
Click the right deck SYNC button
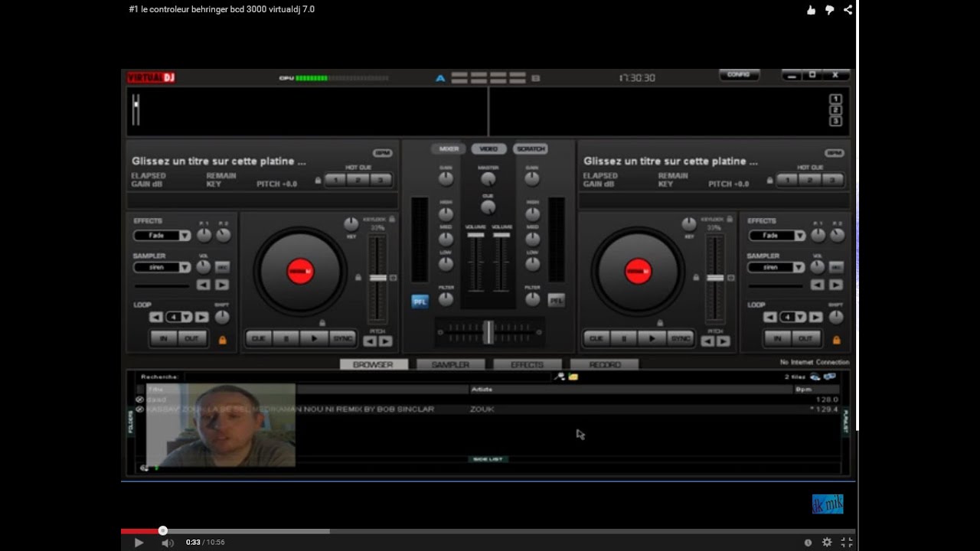(x=680, y=338)
